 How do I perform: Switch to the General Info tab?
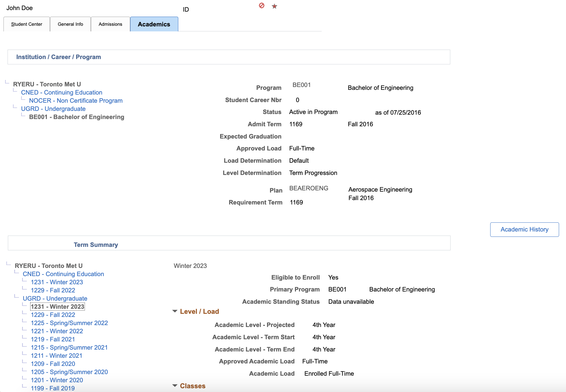tap(70, 24)
